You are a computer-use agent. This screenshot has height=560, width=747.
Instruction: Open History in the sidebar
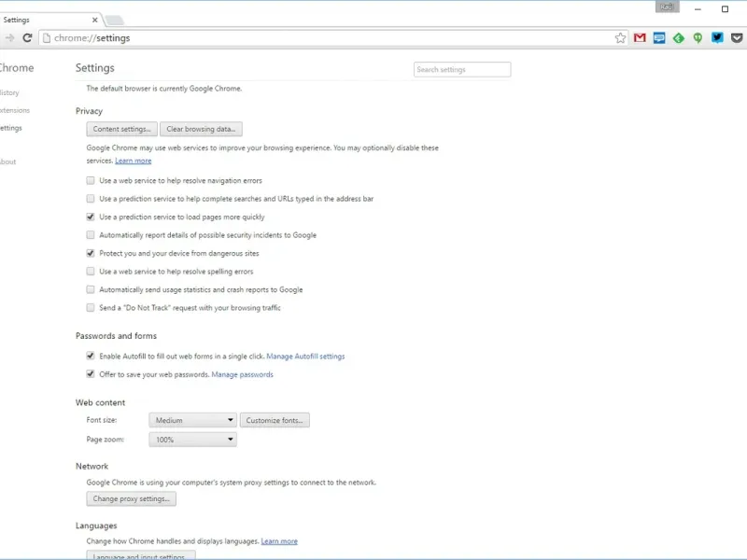[x=9, y=92]
